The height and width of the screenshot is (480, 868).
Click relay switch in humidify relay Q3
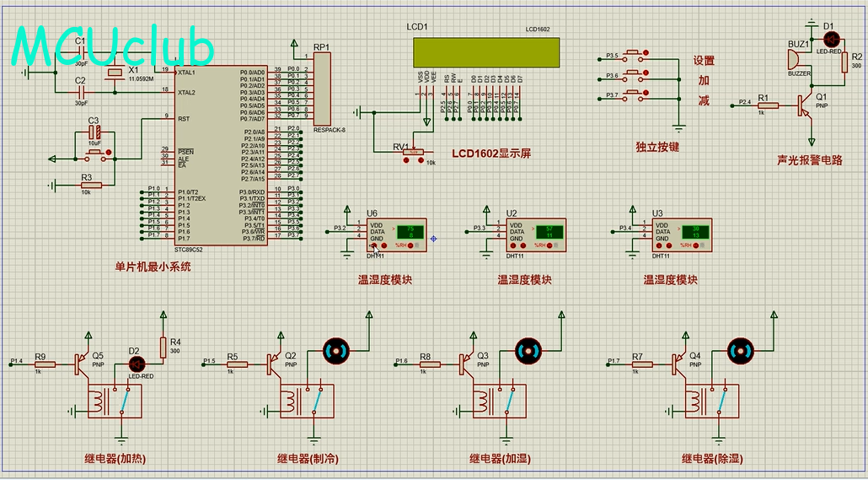click(x=508, y=402)
